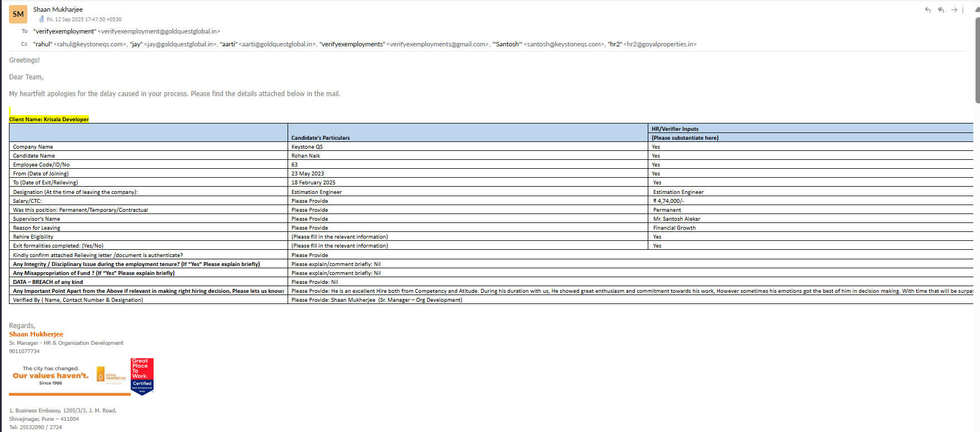Click the 'excellent Hire' remarks cell
Screen dimensions: 980x432
(x=632, y=291)
